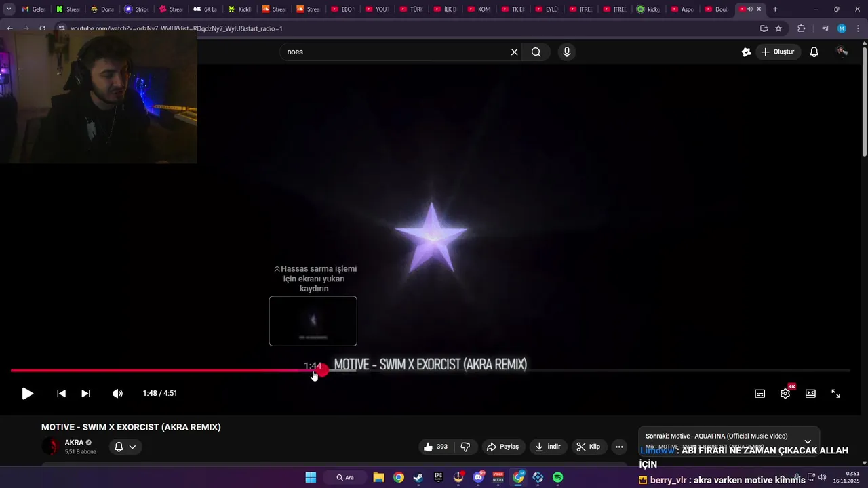Open Chrome extensions puzzle icon
The height and width of the screenshot is (488, 868).
[801, 28]
